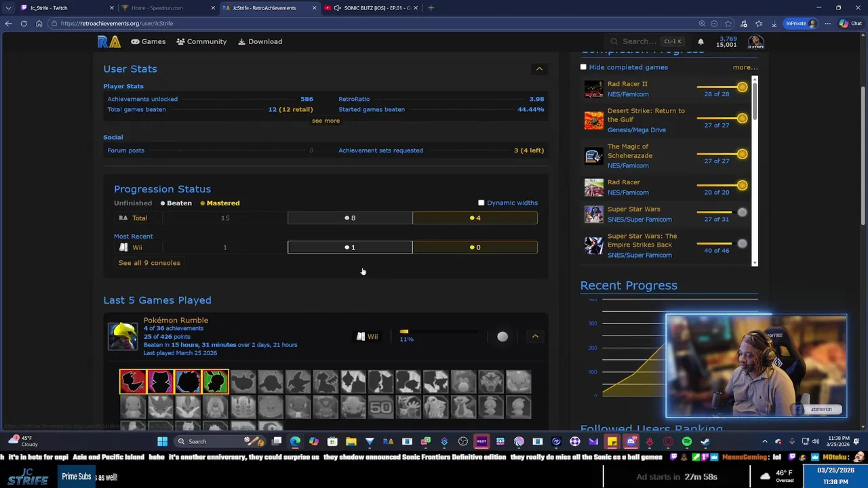Viewport: 868px width, 488px height.
Task: Open Rad Racer II title link
Action: tap(627, 84)
